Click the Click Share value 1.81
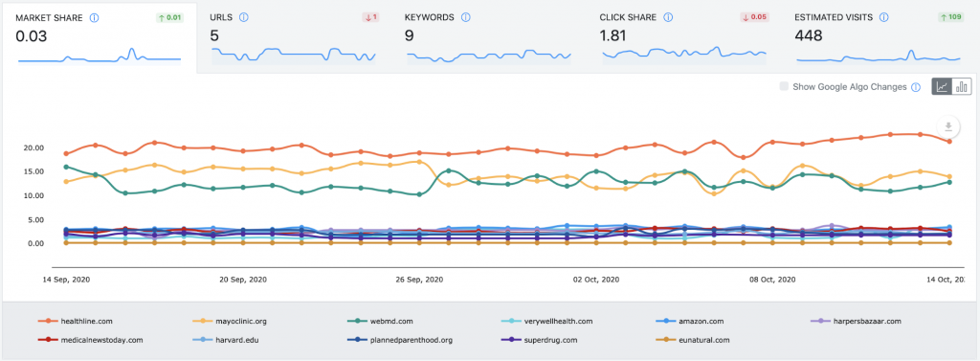Image resolution: width=980 pixels, height=361 pixels. click(x=612, y=36)
